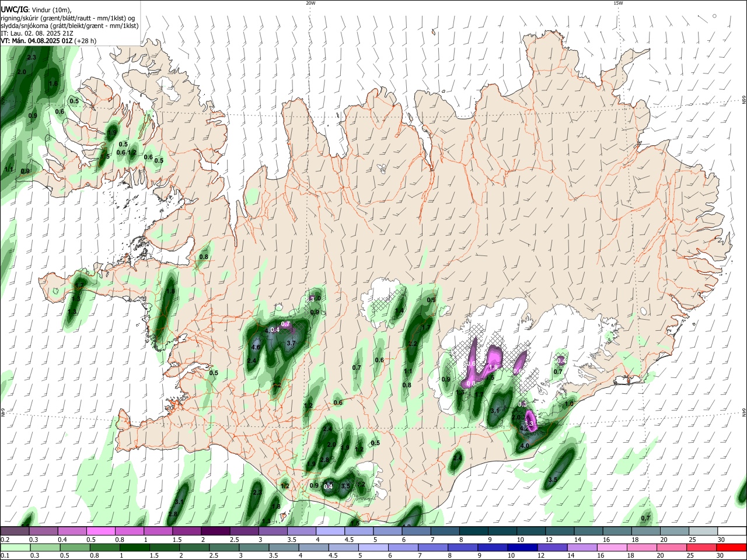The height and width of the screenshot is (560, 747).
Task: Select dark teal snow swatch between 8 and 9
Action: [474, 531]
